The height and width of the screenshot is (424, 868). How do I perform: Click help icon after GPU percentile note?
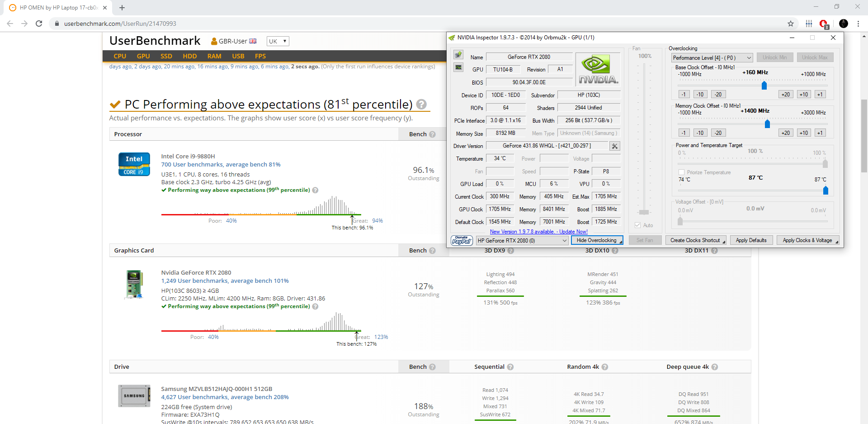(316, 307)
